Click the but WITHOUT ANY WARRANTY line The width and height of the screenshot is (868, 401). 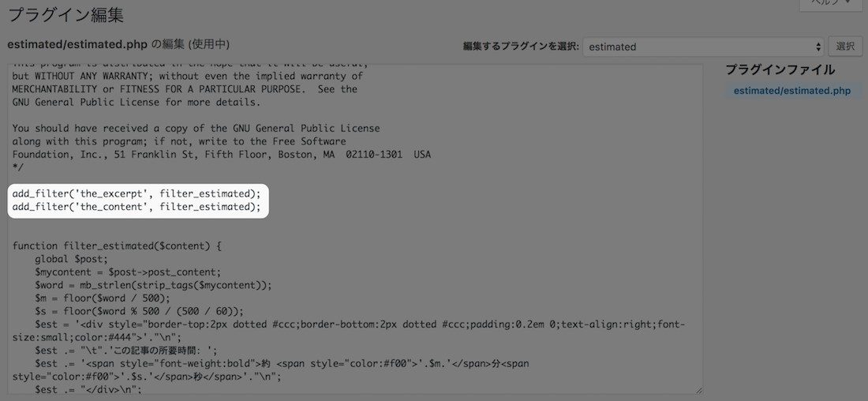pos(188,77)
